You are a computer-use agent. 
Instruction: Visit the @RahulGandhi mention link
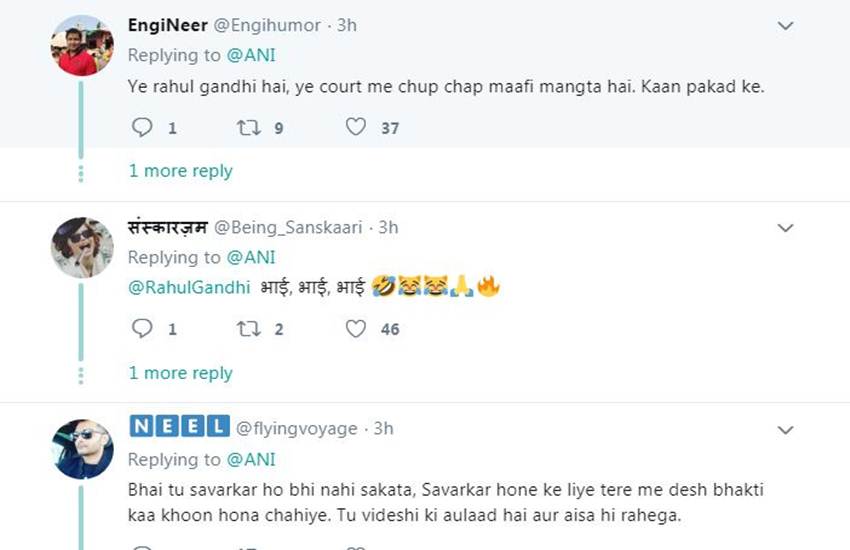point(188,287)
